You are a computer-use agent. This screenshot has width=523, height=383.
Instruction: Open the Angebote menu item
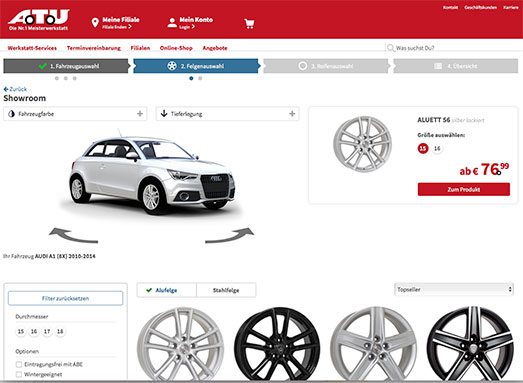215,48
